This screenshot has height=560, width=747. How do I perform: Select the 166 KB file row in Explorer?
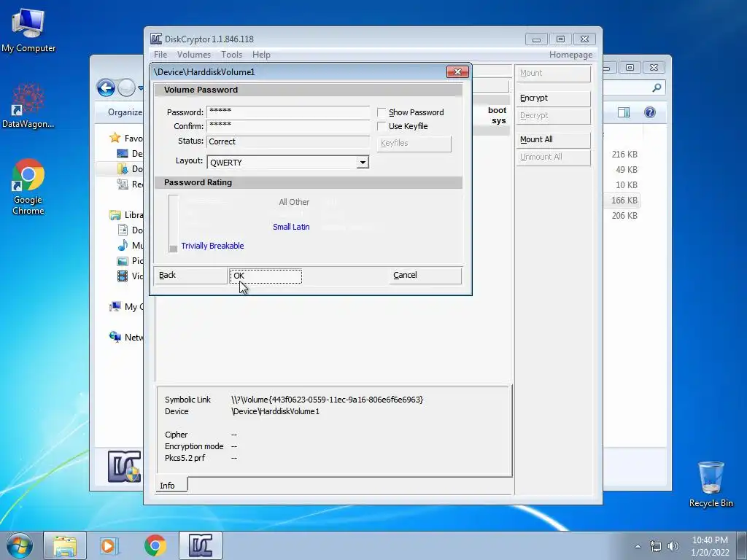pos(624,201)
